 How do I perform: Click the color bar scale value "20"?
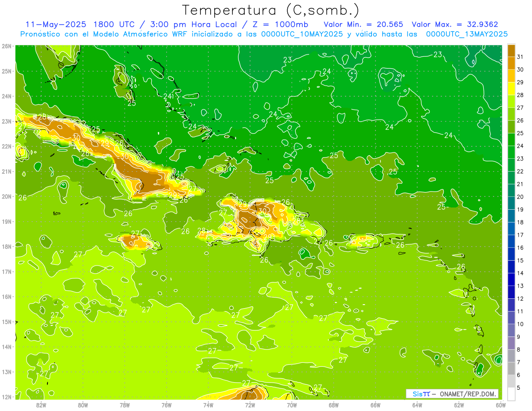coord(520,197)
